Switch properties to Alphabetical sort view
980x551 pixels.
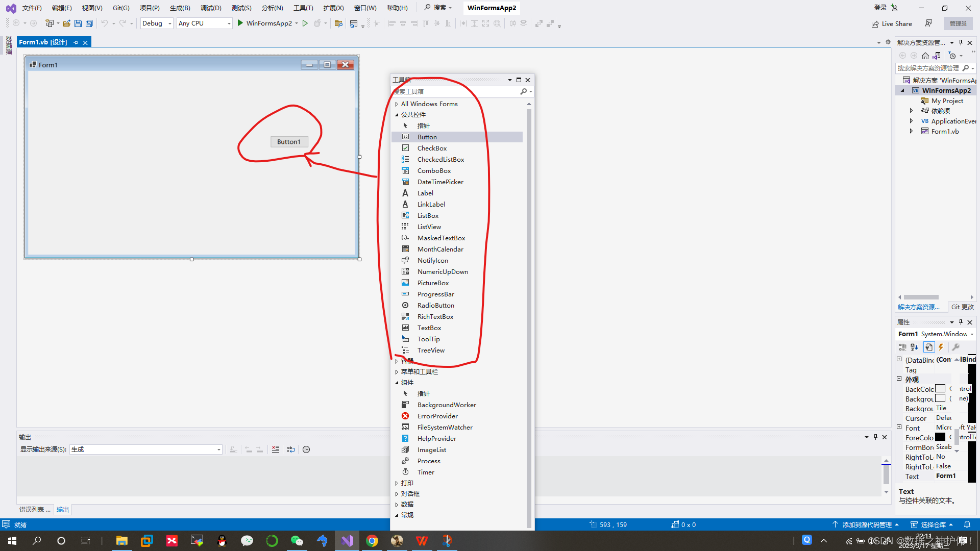pyautogui.click(x=914, y=347)
